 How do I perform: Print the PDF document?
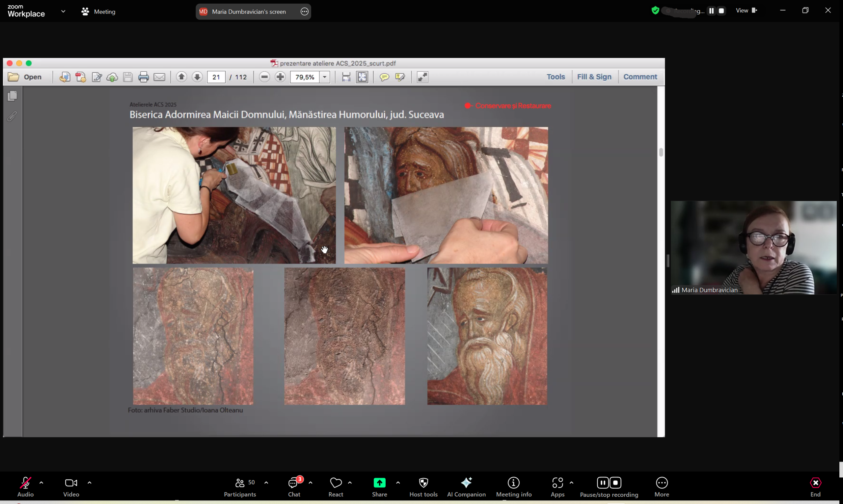pos(144,77)
